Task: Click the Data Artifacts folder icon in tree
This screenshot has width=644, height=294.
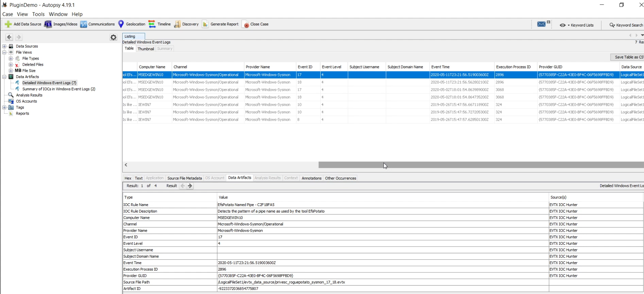Action: [11, 77]
